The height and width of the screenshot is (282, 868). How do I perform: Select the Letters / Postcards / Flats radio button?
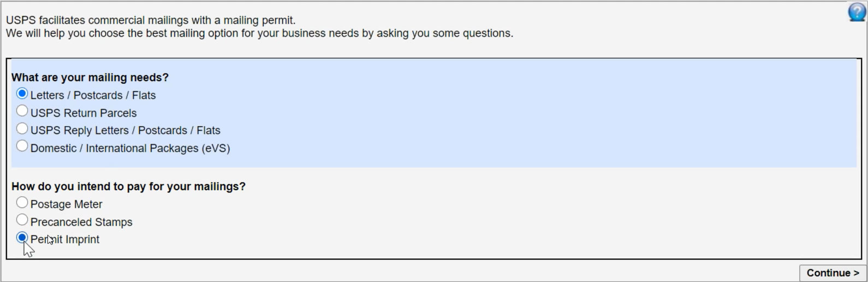(x=22, y=93)
